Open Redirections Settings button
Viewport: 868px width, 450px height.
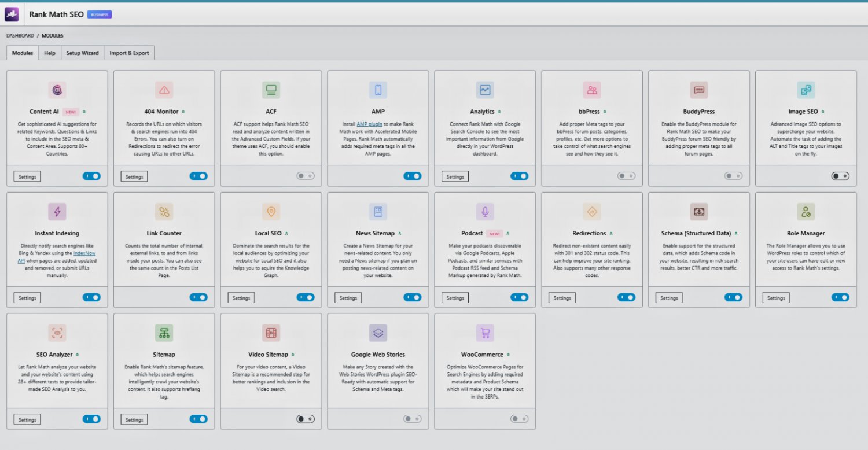562,298
